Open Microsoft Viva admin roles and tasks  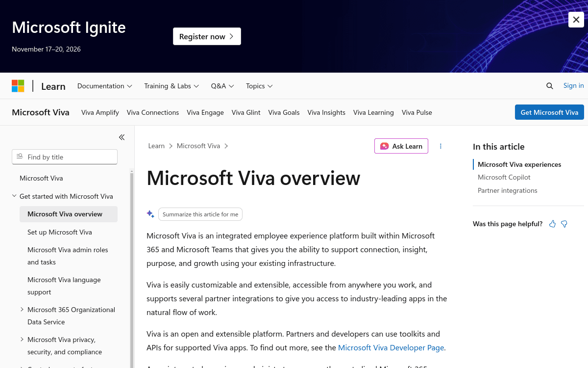68,256
